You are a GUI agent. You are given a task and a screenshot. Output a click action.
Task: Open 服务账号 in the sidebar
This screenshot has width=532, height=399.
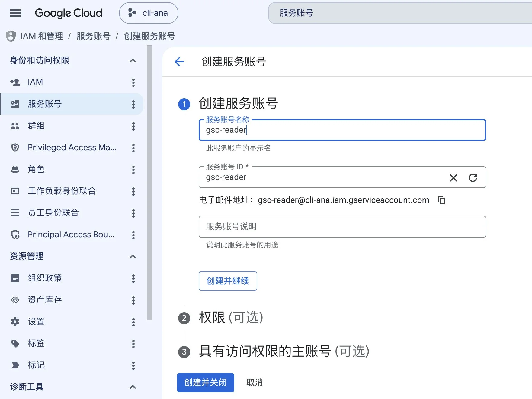72,104
